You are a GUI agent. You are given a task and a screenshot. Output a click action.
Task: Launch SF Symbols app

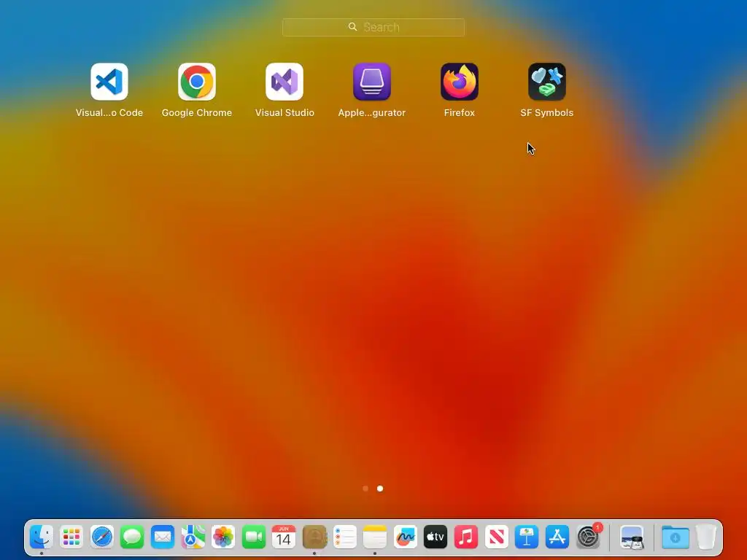tap(547, 82)
